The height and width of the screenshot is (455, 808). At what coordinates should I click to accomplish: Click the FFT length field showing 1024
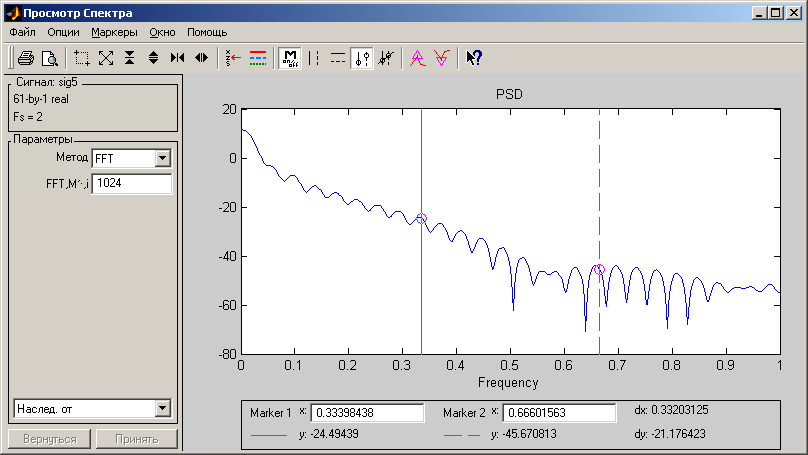131,183
